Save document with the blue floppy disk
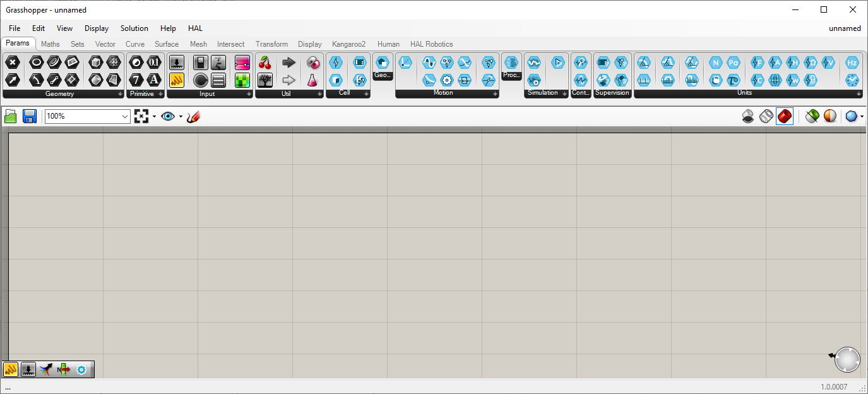 (30, 116)
